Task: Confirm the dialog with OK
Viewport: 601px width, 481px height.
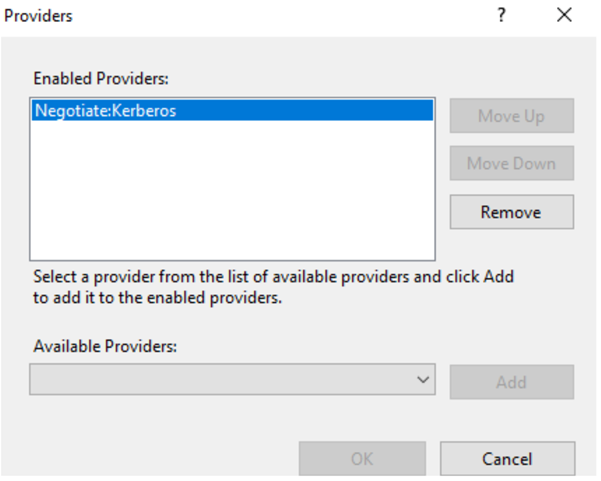Action: [x=362, y=459]
